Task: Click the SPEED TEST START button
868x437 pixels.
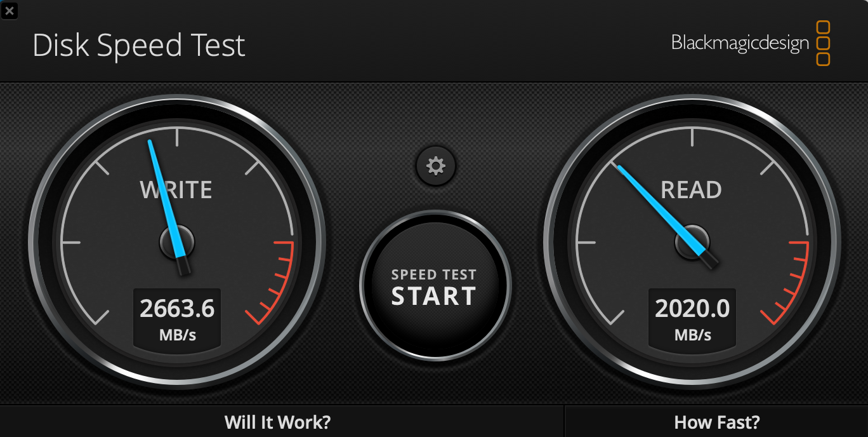Action: (x=435, y=286)
